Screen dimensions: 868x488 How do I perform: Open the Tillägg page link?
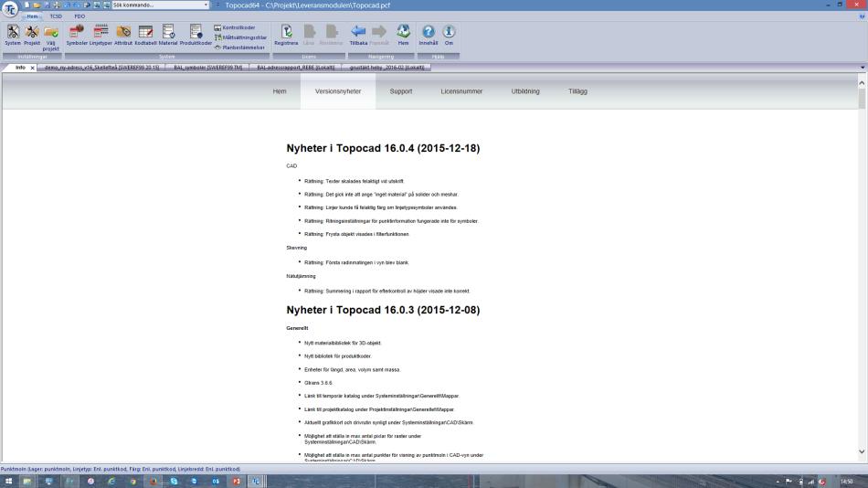click(x=578, y=91)
